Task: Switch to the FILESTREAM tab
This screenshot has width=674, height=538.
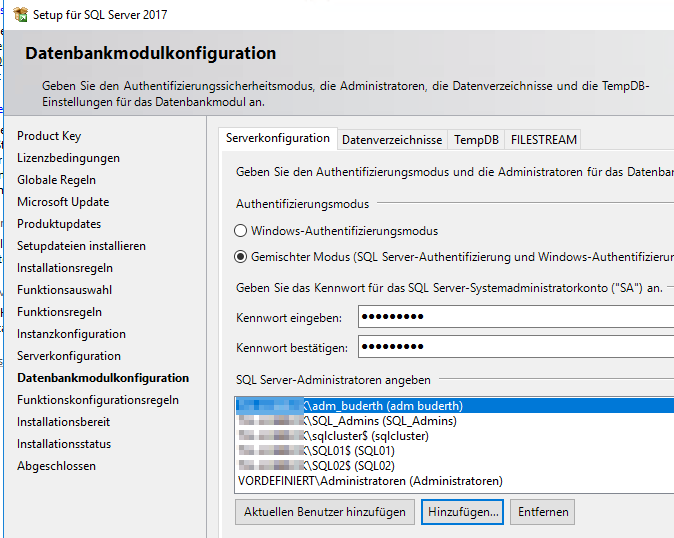Action: [x=544, y=140]
